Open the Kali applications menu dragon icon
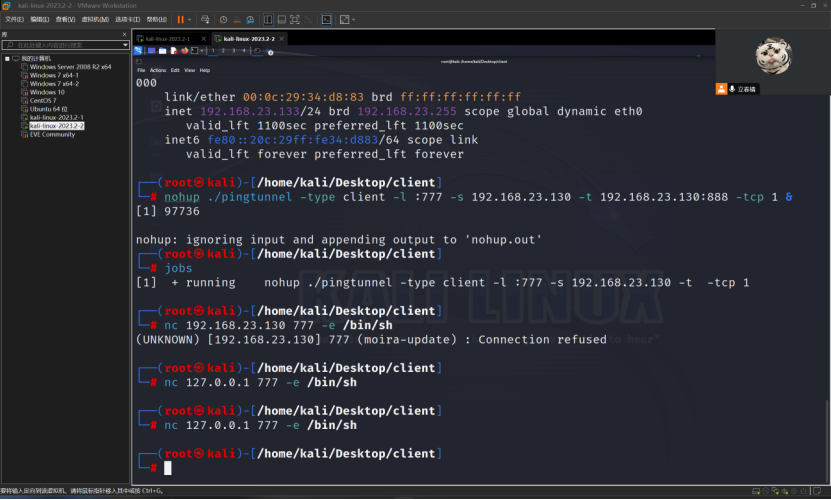This screenshot has width=831, height=500. tap(138, 51)
